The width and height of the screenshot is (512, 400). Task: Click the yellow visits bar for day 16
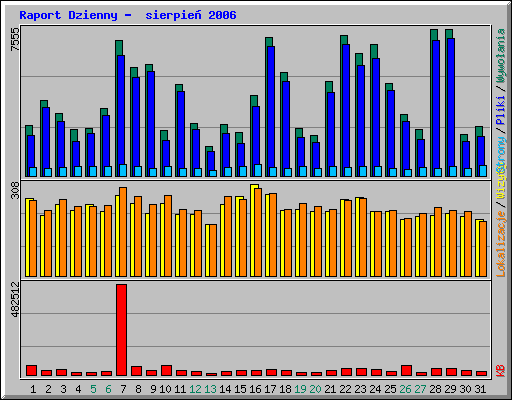pos(253,230)
